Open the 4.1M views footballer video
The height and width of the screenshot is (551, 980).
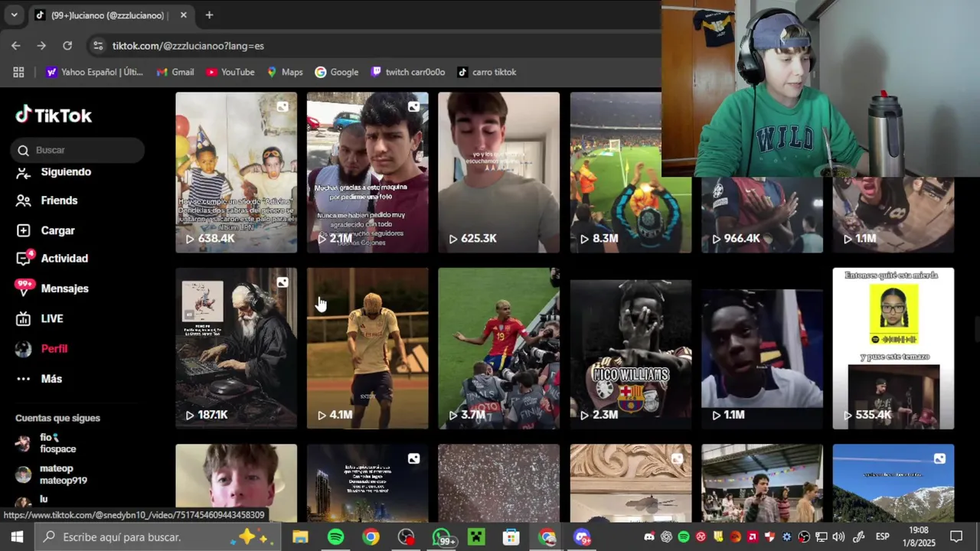(367, 348)
